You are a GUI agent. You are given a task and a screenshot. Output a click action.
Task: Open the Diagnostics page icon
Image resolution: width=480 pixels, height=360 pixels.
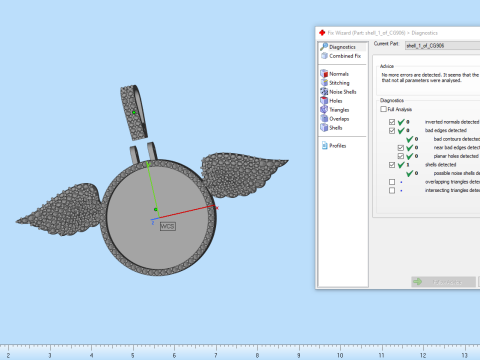pyautogui.click(x=324, y=47)
